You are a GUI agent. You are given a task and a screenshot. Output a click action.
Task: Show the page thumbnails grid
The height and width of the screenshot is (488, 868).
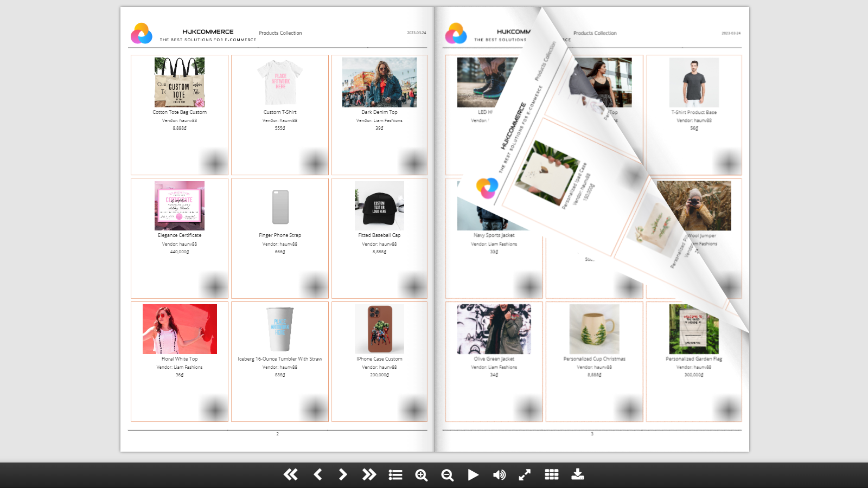(x=552, y=475)
